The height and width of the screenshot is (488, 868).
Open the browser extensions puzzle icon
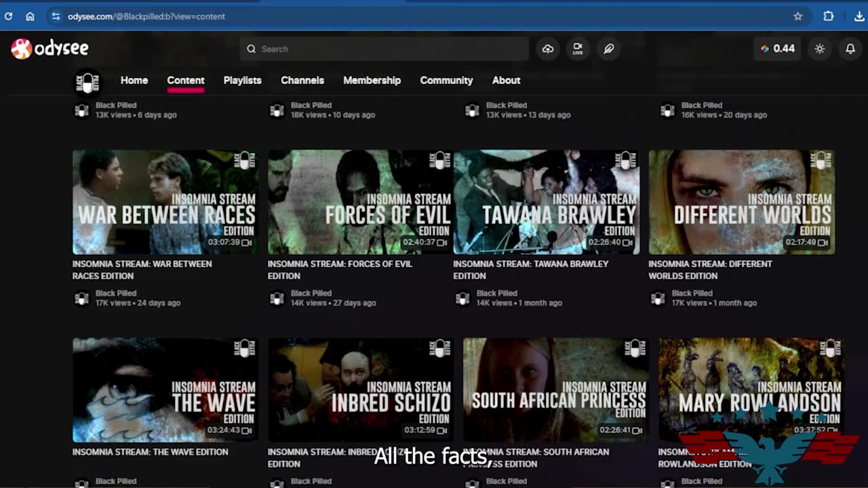[x=829, y=16]
